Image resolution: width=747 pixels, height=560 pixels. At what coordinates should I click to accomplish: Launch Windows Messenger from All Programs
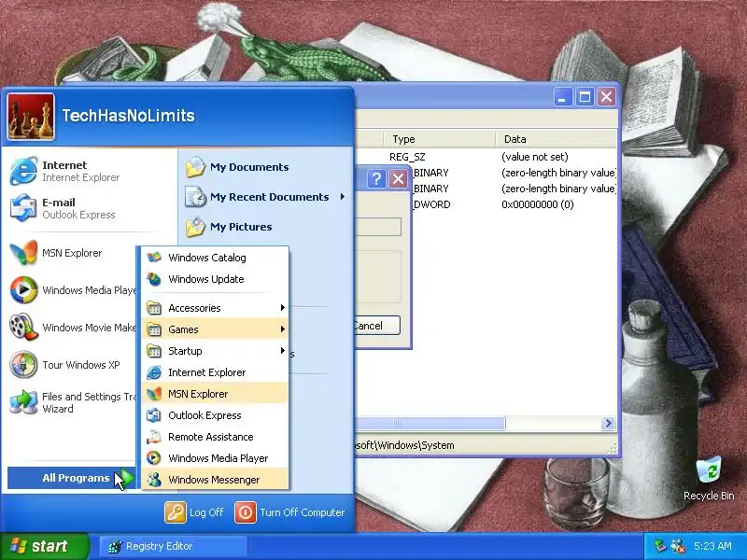pyautogui.click(x=216, y=480)
